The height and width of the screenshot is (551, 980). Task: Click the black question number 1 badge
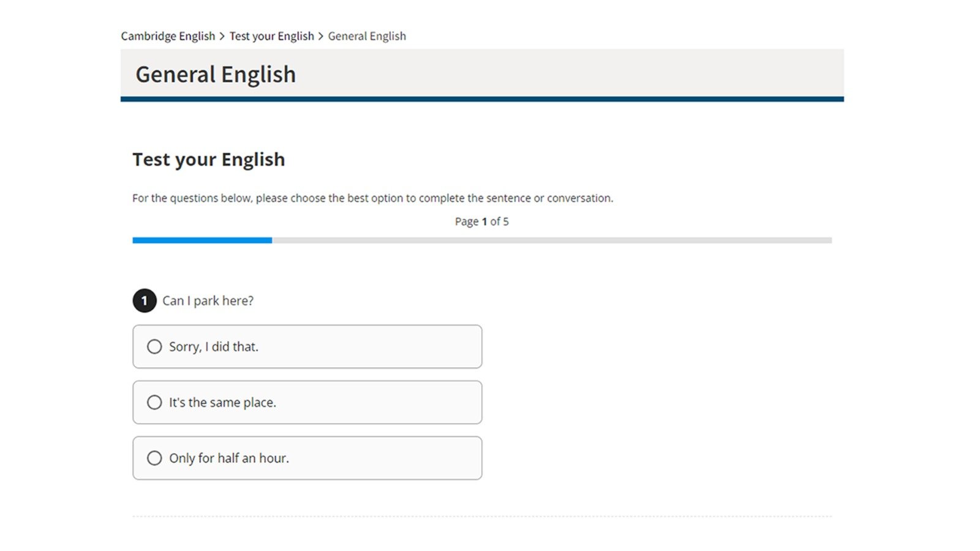pyautogui.click(x=145, y=301)
